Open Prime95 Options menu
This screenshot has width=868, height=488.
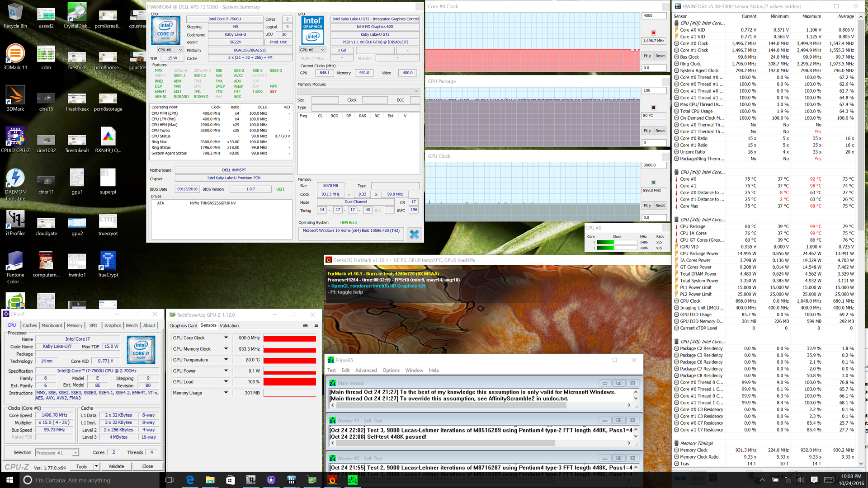[x=391, y=370]
